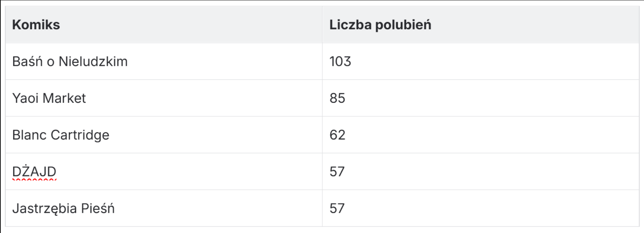The image size is (644, 233).
Task: Place cursor on the word "Market"
Action: (64, 98)
